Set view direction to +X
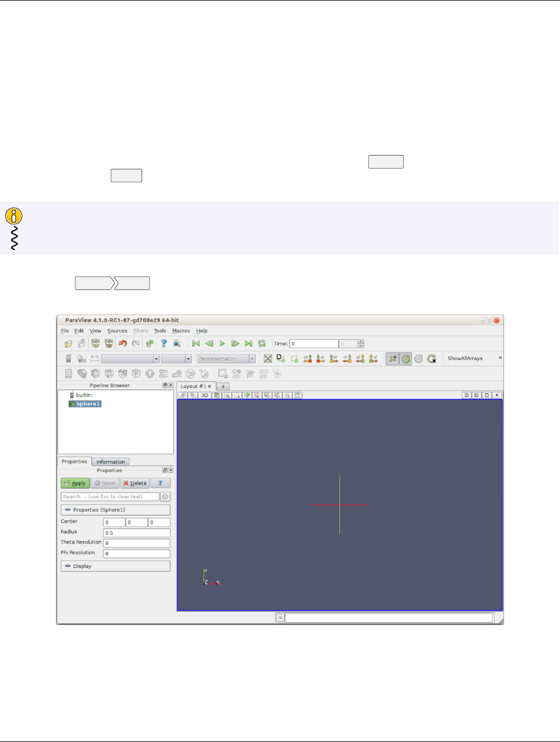 pyautogui.click(x=308, y=359)
